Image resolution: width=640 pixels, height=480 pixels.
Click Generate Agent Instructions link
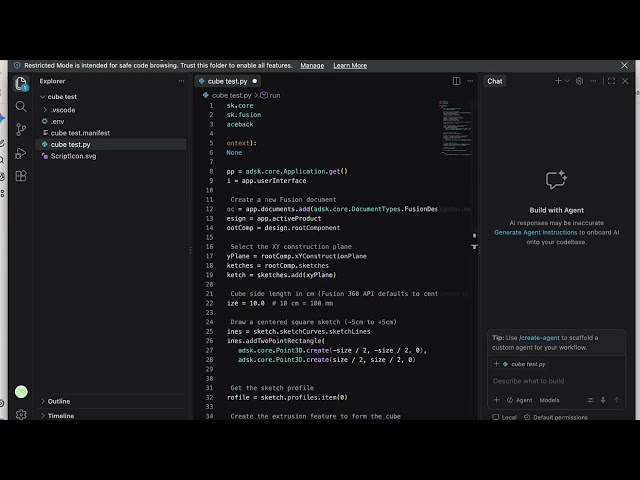(x=536, y=232)
